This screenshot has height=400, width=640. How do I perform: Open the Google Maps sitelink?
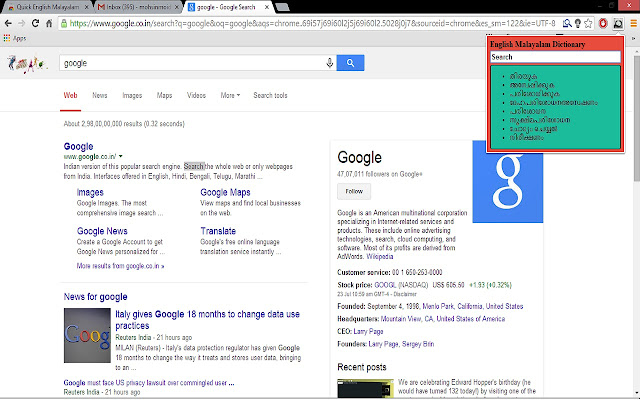pos(225,192)
